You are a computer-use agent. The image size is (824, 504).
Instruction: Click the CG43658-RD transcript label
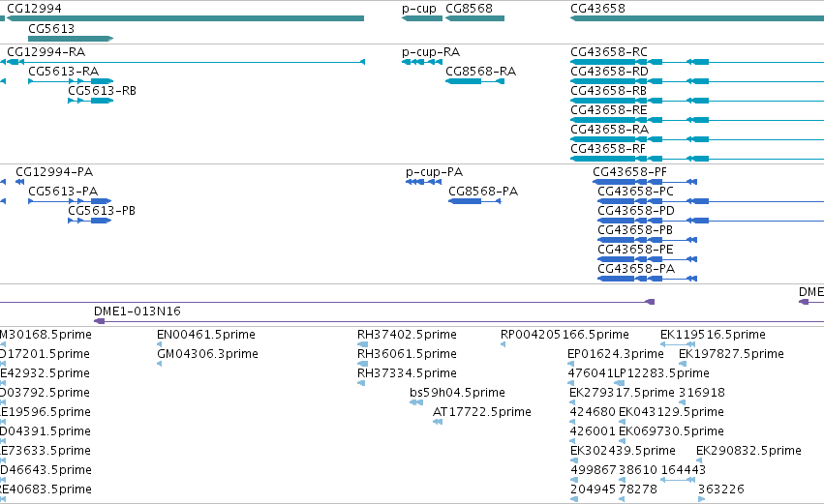pos(609,72)
